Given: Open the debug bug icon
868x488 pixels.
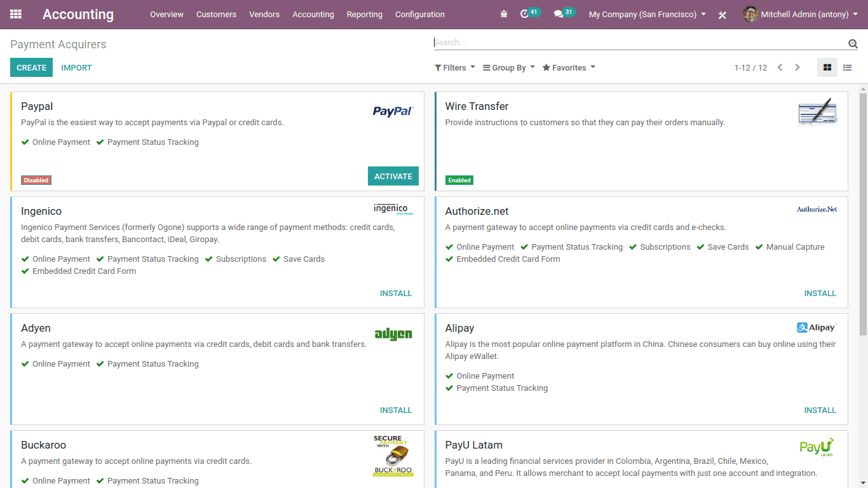Looking at the screenshot, I should tap(504, 14).
